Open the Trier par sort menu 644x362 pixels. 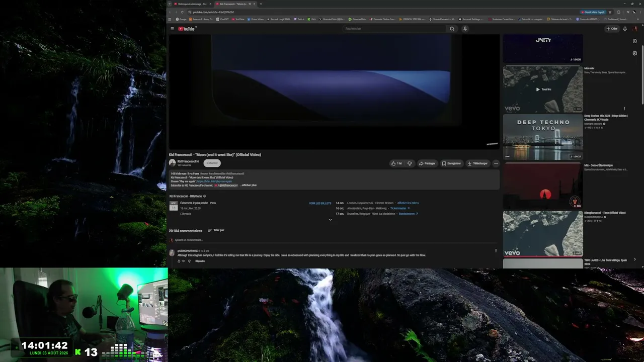coord(216,230)
